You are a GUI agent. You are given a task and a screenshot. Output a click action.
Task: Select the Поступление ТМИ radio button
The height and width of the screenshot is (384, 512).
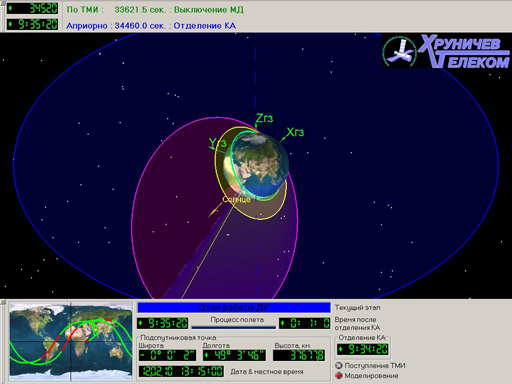tap(339, 366)
